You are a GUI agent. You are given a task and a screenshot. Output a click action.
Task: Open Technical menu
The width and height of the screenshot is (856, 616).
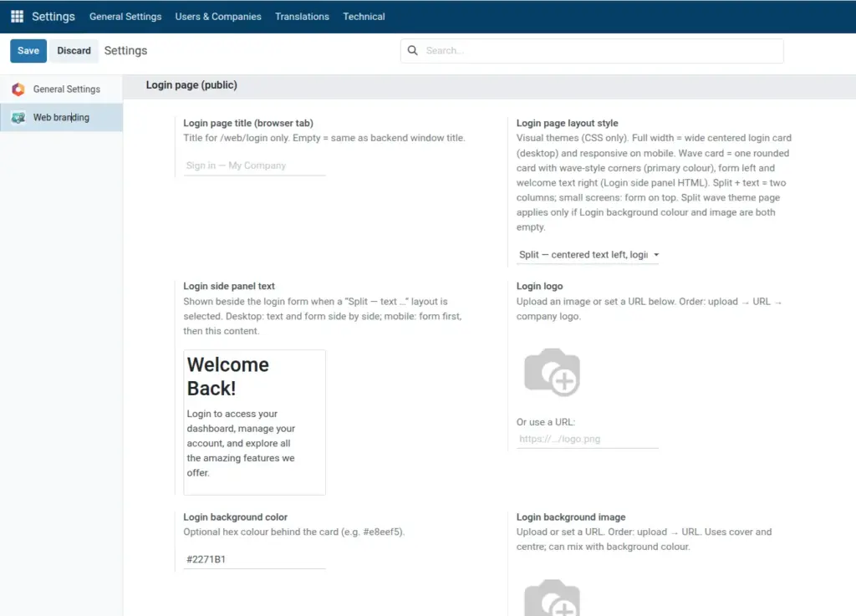point(364,17)
